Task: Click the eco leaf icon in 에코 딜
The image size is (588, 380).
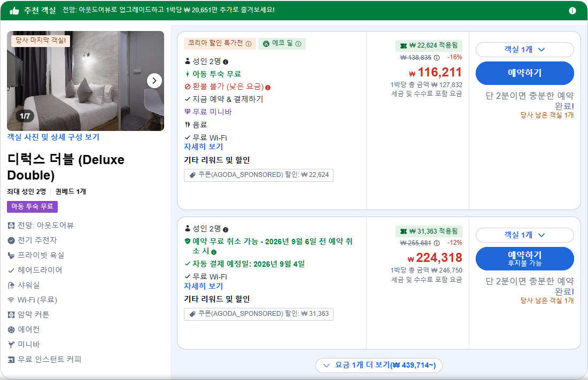Action: coord(266,44)
